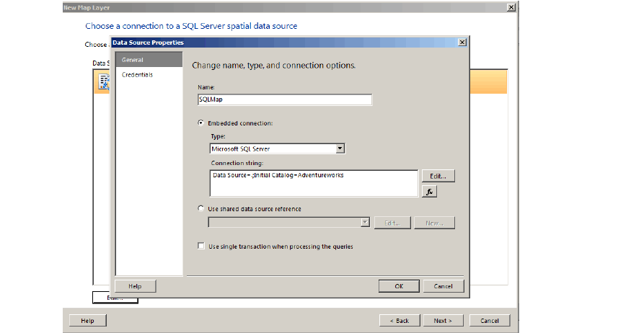Choose Use shared data source reference option
This screenshot has height=333, width=644.
pyautogui.click(x=201, y=209)
